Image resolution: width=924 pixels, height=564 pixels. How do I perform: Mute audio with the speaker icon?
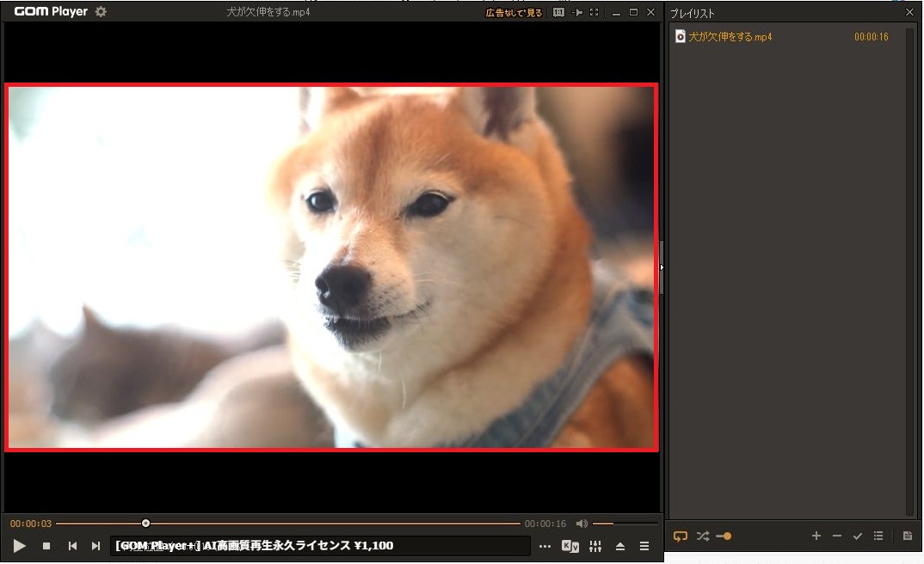pyautogui.click(x=582, y=524)
